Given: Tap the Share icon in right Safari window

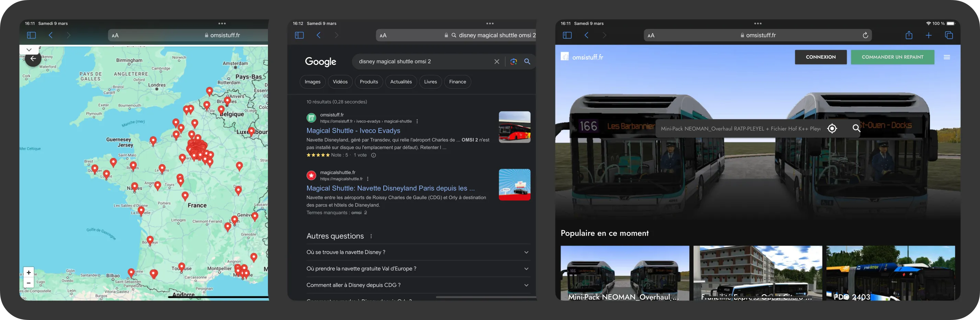Looking at the screenshot, I should tap(909, 35).
